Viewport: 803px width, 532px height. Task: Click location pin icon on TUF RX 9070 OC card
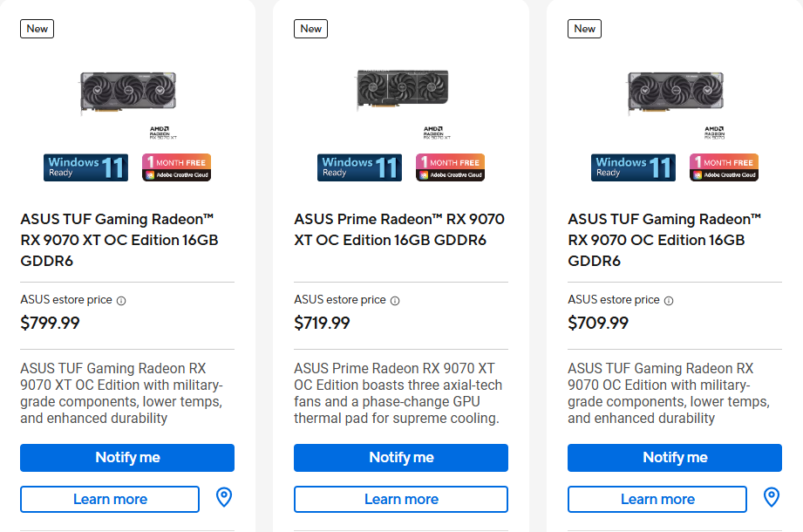(x=772, y=498)
